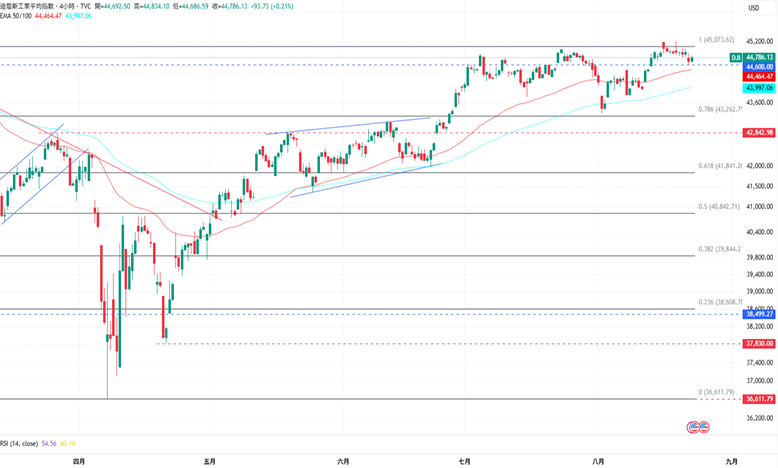This screenshot has height=468, width=778.
Task: Click the blue 38,499.27 price axis label
Action: click(x=759, y=314)
